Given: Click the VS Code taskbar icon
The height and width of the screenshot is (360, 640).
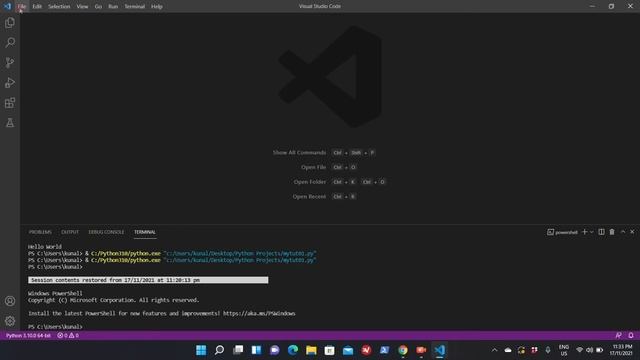Looking at the screenshot, I should click(x=440, y=350).
